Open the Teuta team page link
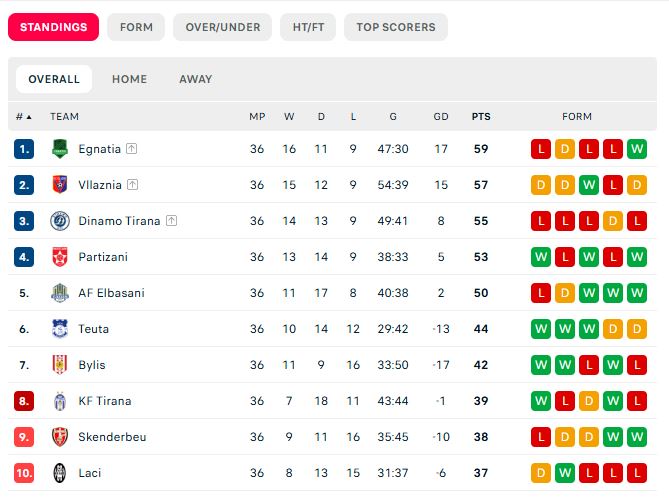 point(93,329)
